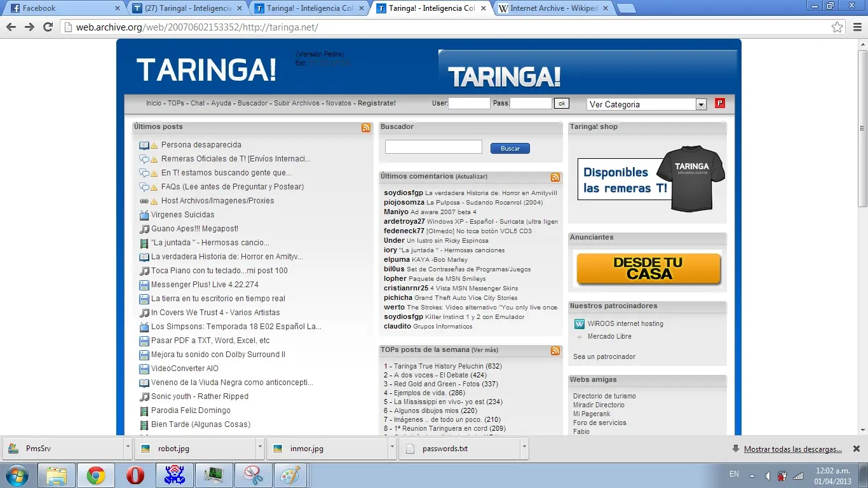This screenshot has height=488, width=868.
Task: Open Snipping Tool scissors taskbar icon
Action: click(252, 475)
